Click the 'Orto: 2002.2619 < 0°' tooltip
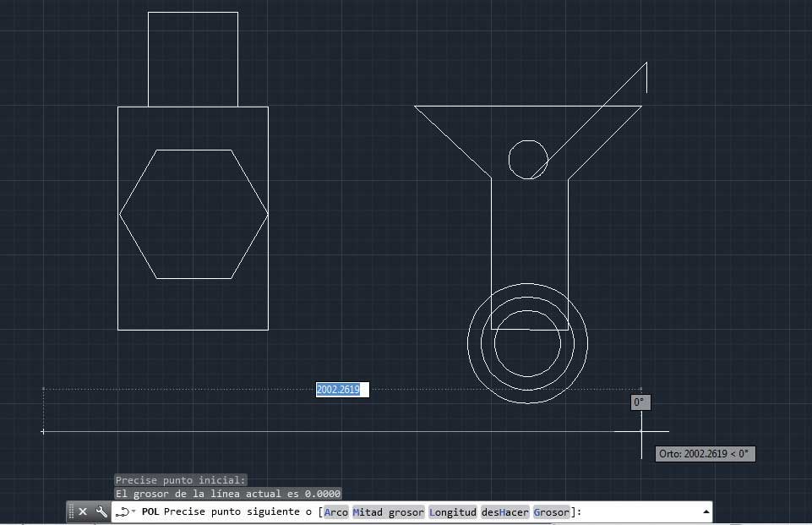 coord(705,454)
